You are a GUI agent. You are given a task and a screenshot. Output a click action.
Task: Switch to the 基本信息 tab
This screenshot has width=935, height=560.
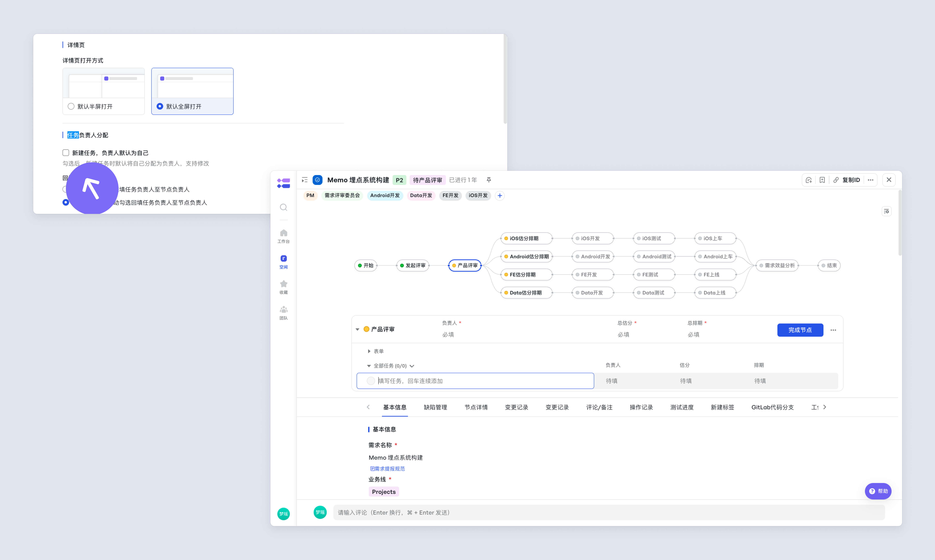pyautogui.click(x=395, y=407)
